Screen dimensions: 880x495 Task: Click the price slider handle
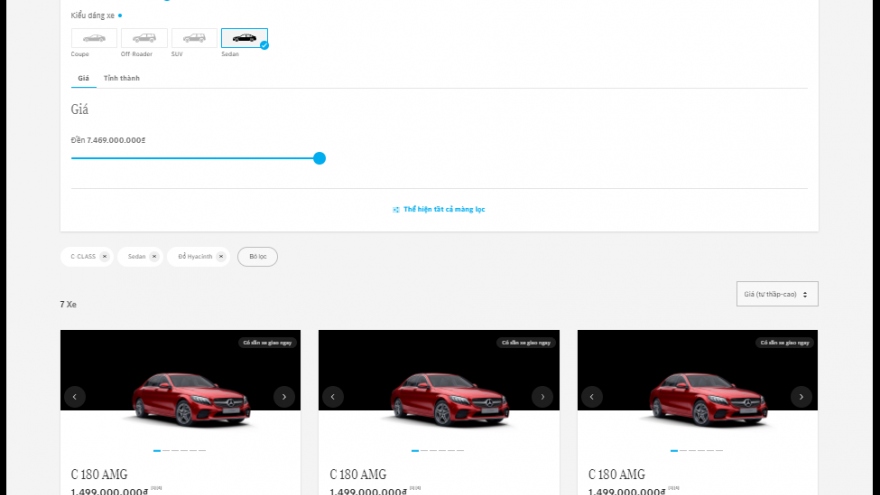pyautogui.click(x=319, y=158)
